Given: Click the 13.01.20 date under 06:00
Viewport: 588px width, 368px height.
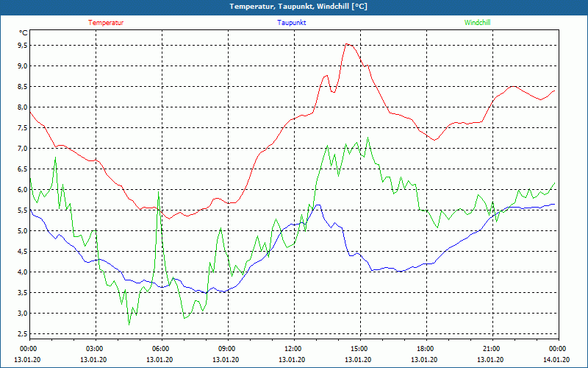Looking at the screenshot, I should (159, 360).
